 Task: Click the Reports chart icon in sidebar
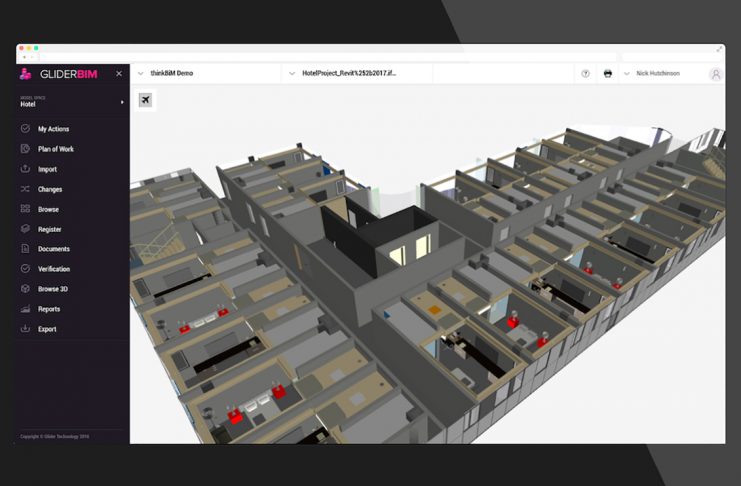(x=25, y=309)
